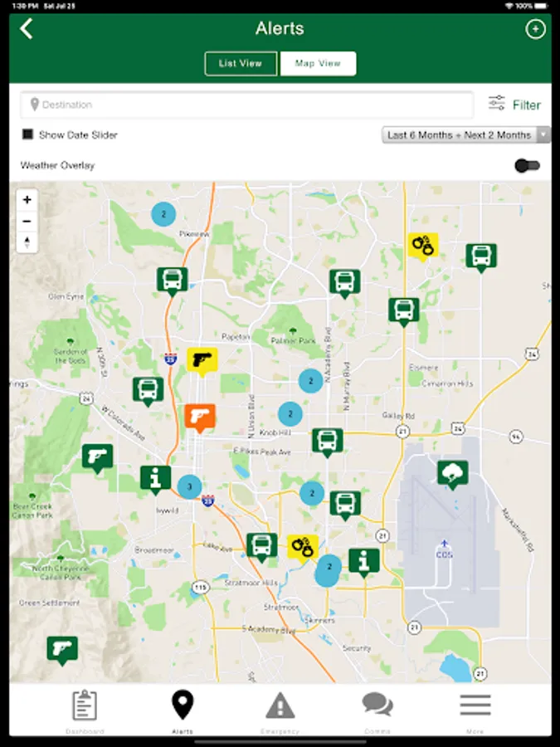Open the Emergency tab
This screenshot has width=560, height=747.
[x=280, y=712]
